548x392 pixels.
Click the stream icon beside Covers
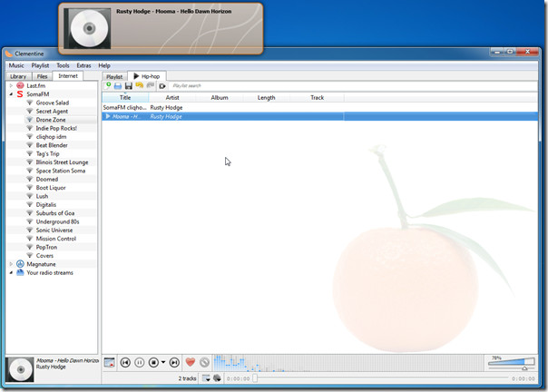click(x=30, y=255)
